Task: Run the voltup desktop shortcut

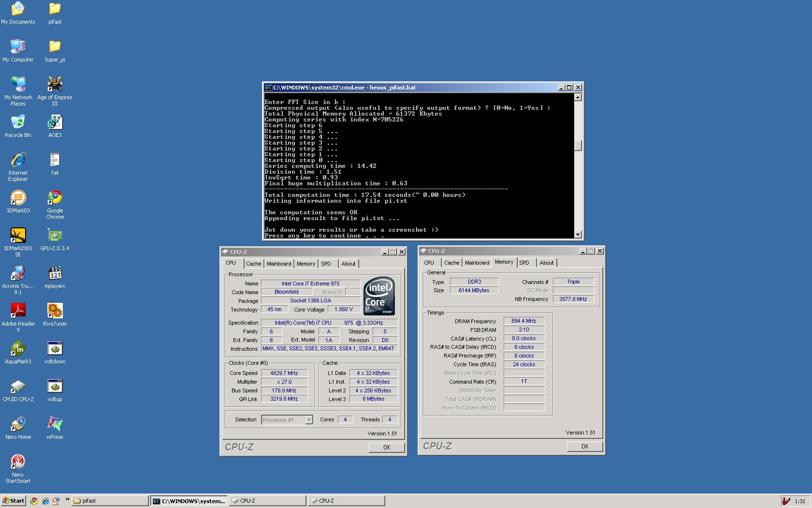Action: coord(55,390)
